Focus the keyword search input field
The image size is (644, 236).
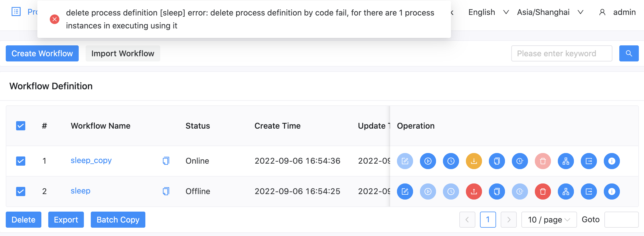562,53
